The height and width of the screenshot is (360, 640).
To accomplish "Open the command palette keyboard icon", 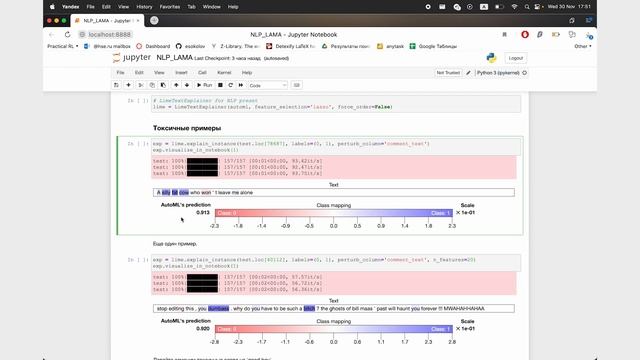I will click(297, 85).
